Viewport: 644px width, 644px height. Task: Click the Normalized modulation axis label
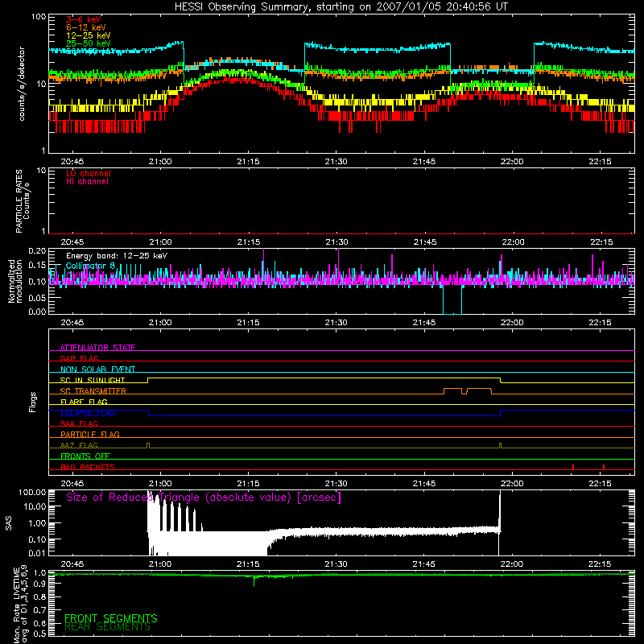(14, 281)
